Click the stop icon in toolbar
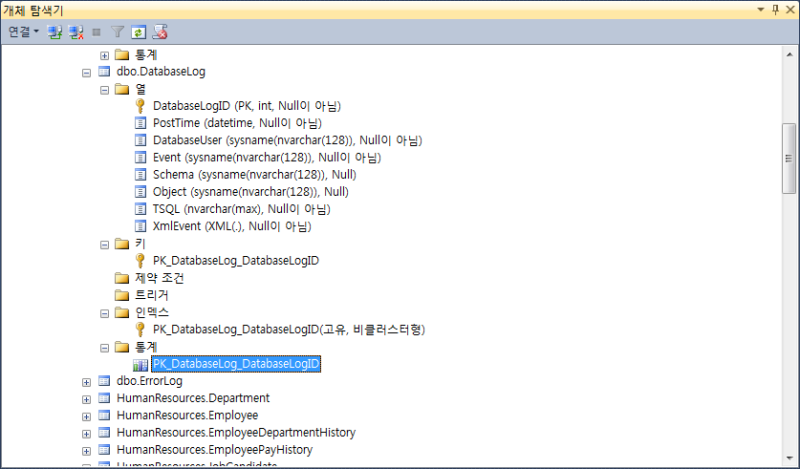800x469 pixels. point(96,32)
